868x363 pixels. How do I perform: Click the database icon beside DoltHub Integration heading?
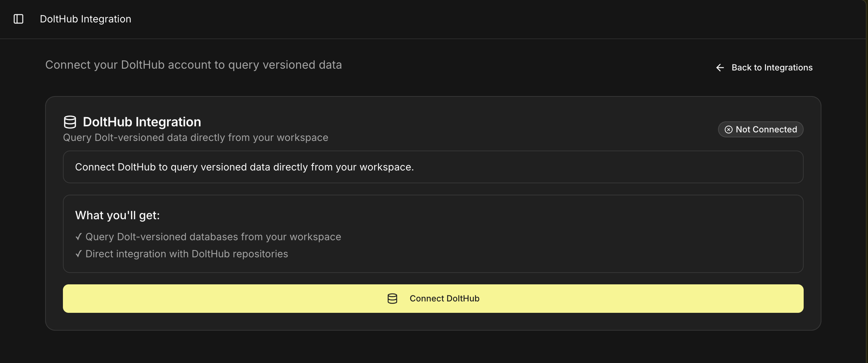(x=70, y=122)
